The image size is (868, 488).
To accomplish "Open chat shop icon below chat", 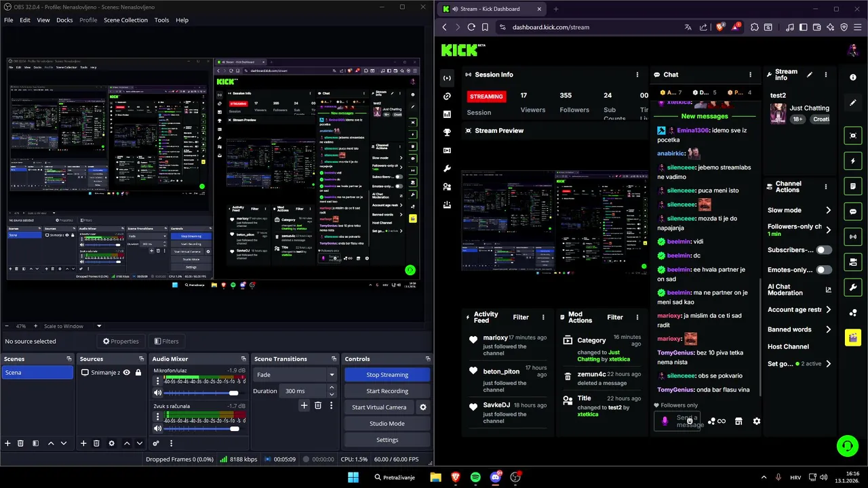I will tap(738, 421).
